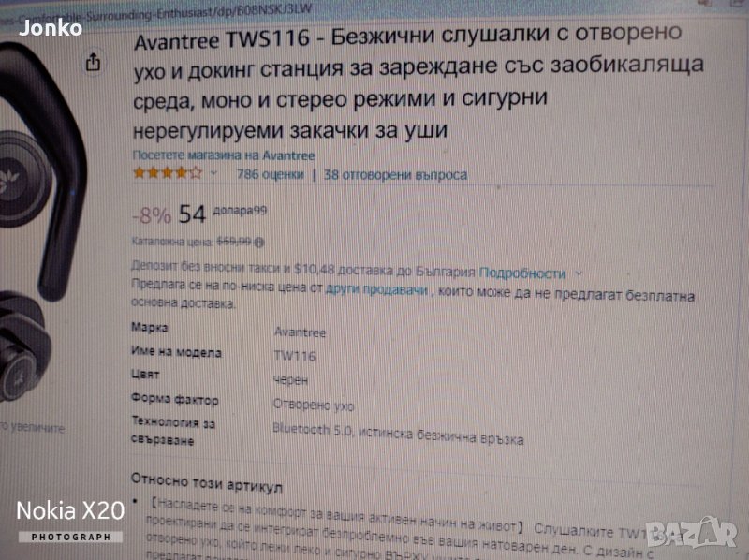Click the strikethrough $59,99 list price

pos(234,242)
